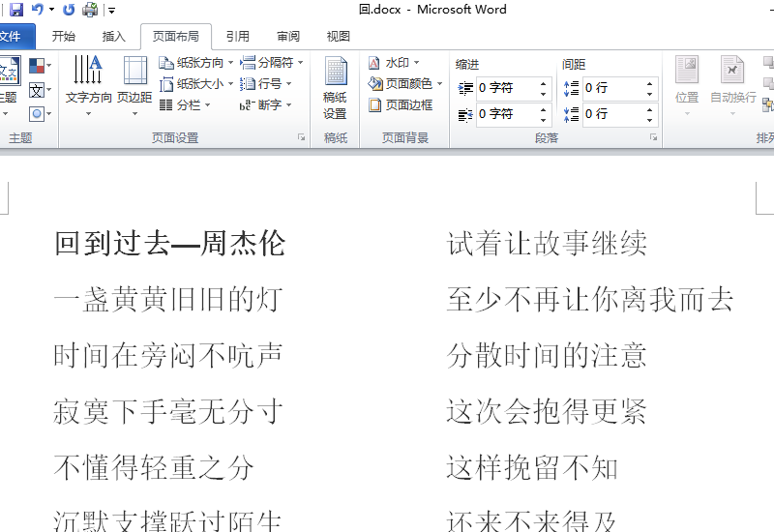Open 行号 line numbers menu
774x532 pixels.
click(265, 84)
